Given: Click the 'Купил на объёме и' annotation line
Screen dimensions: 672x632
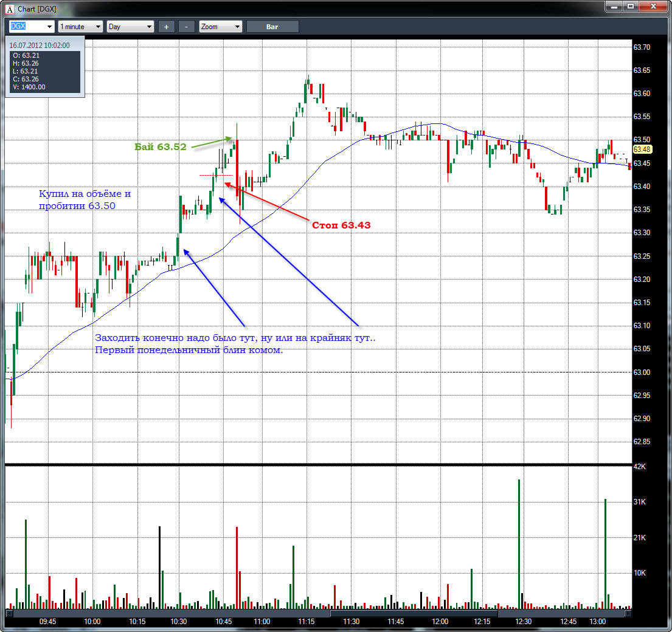Looking at the screenshot, I should tap(85, 193).
